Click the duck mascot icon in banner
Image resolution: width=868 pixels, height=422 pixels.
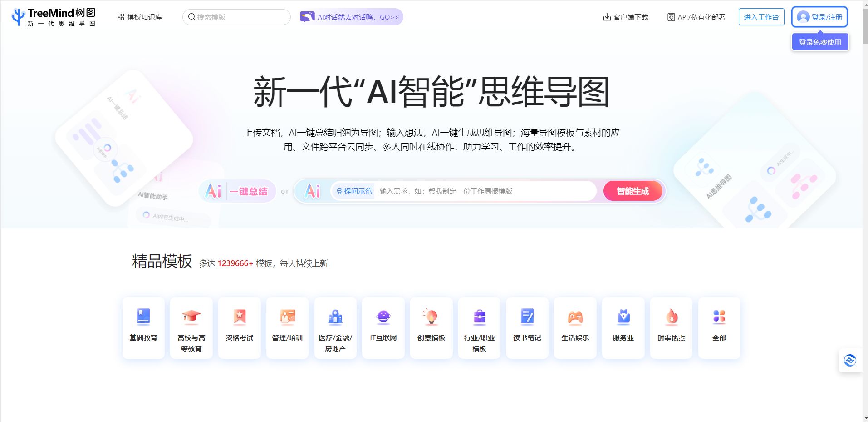click(x=307, y=17)
